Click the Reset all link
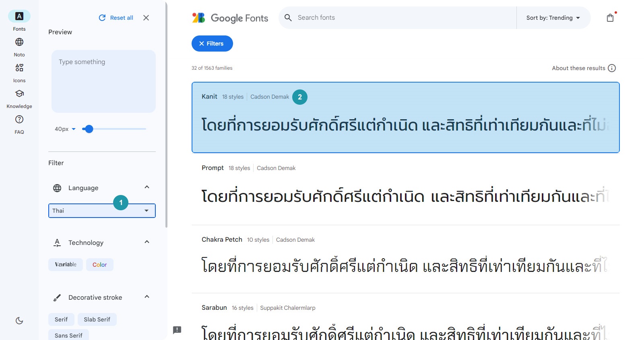The width and height of the screenshot is (644, 340). coord(122,18)
